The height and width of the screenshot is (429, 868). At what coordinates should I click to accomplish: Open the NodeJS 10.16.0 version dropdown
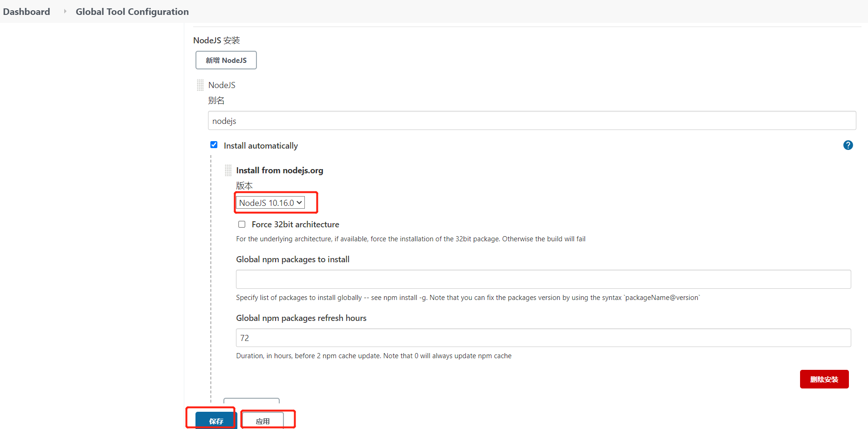(x=270, y=203)
